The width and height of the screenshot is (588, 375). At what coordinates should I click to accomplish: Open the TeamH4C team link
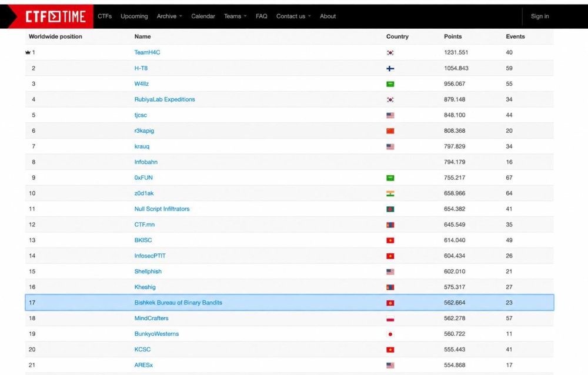coord(147,52)
